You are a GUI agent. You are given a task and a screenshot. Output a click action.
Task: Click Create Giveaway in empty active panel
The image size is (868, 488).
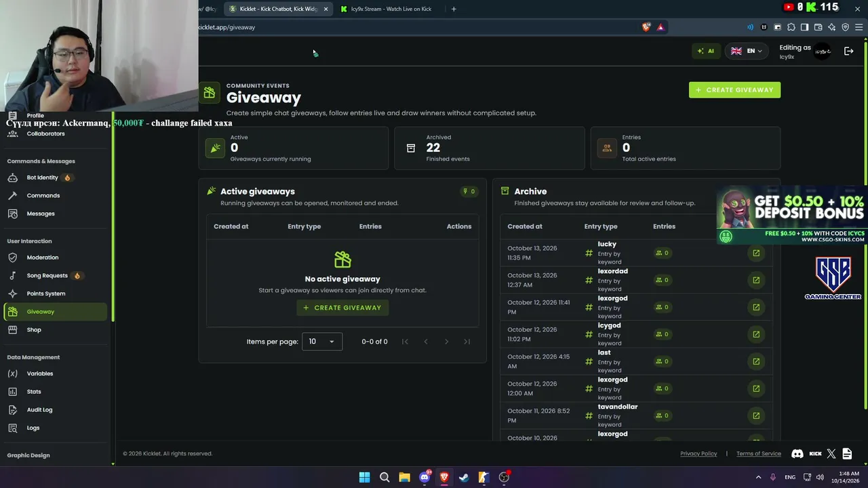(342, 308)
